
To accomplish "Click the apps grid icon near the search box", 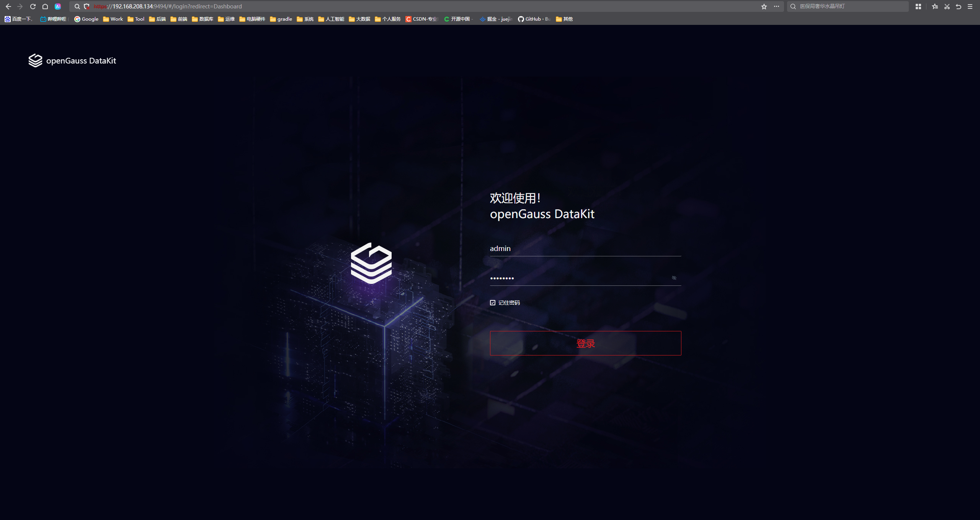I will pyautogui.click(x=918, y=6).
